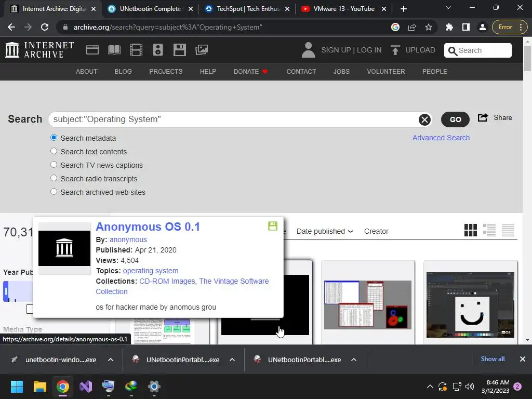This screenshot has width=532, height=399.
Task: Open the Texts book icon
Action: pyautogui.click(x=114, y=50)
